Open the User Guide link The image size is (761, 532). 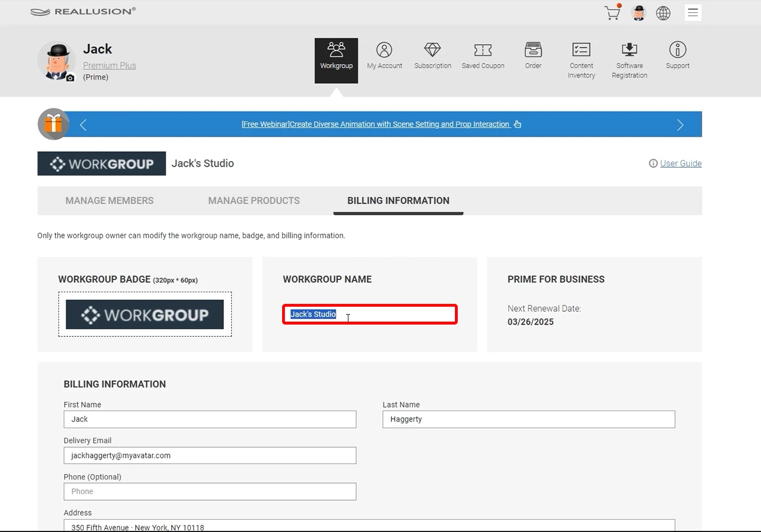[680, 163]
